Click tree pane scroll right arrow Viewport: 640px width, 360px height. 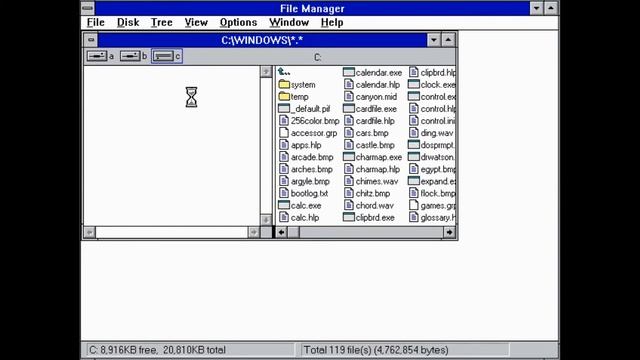click(253, 232)
